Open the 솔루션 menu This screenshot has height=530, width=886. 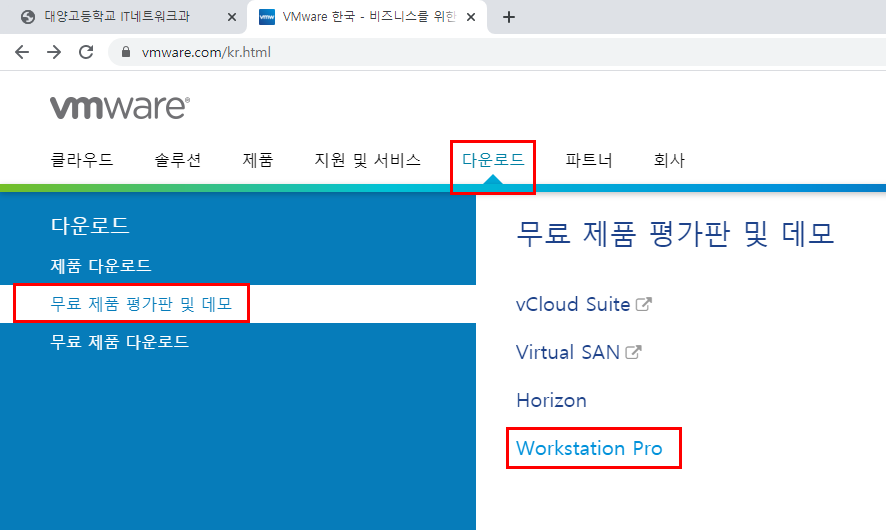click(x=177, y=160)
